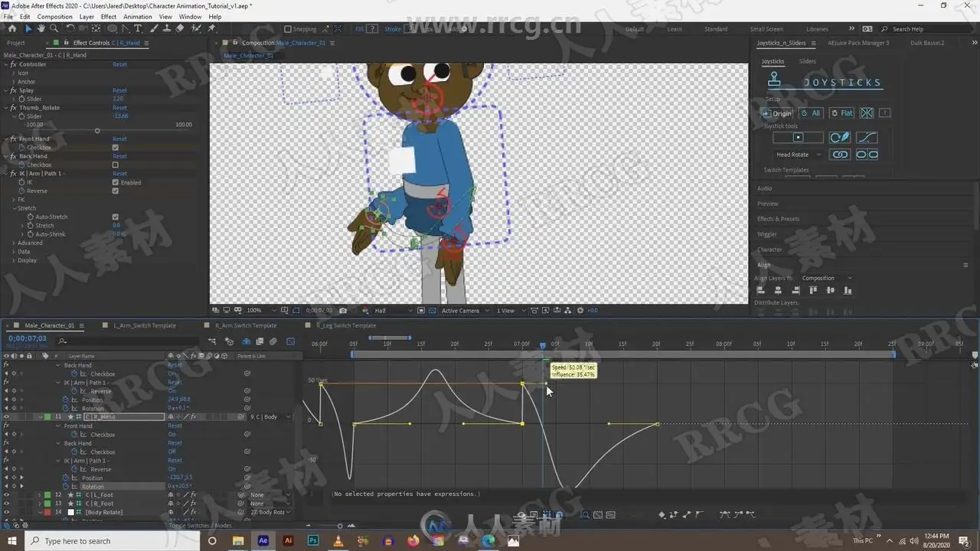Viewport: 980px width, 551px height.
Task: Open Adobe Illustrator from the taskbar
Action: pyautogui.click(x=288, y=541)
